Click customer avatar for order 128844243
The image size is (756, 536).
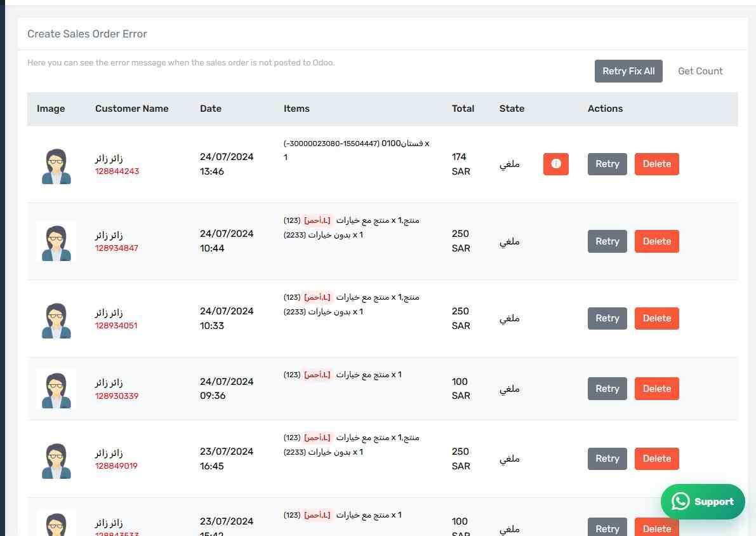pyautogui.click(x=56, y=166)
